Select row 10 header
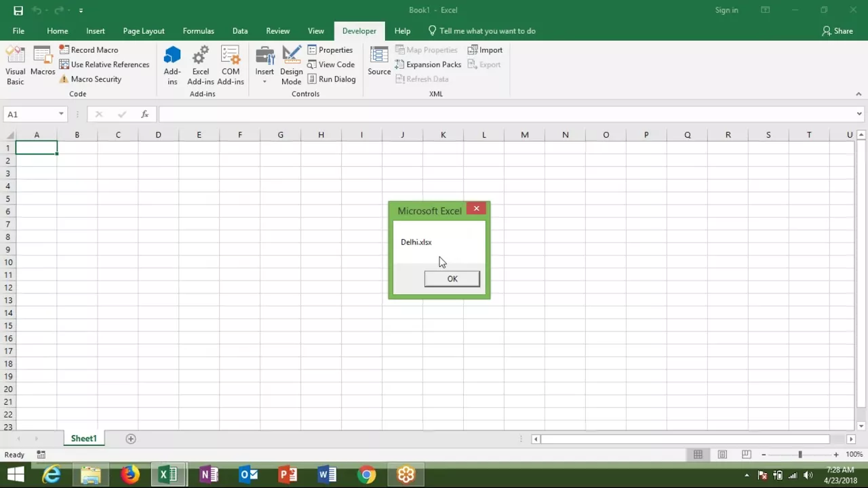868x488 pixels. (8, 262)
